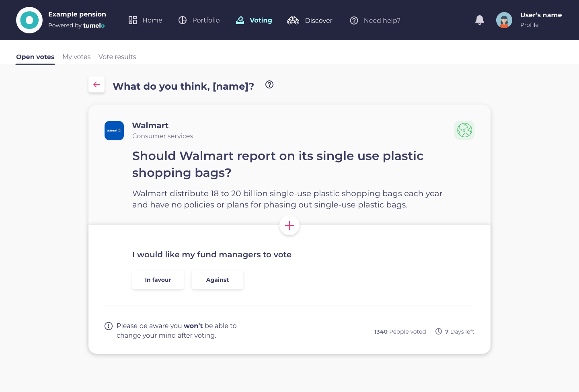
Task: Vote Against
Action: (x=218, y=279)
